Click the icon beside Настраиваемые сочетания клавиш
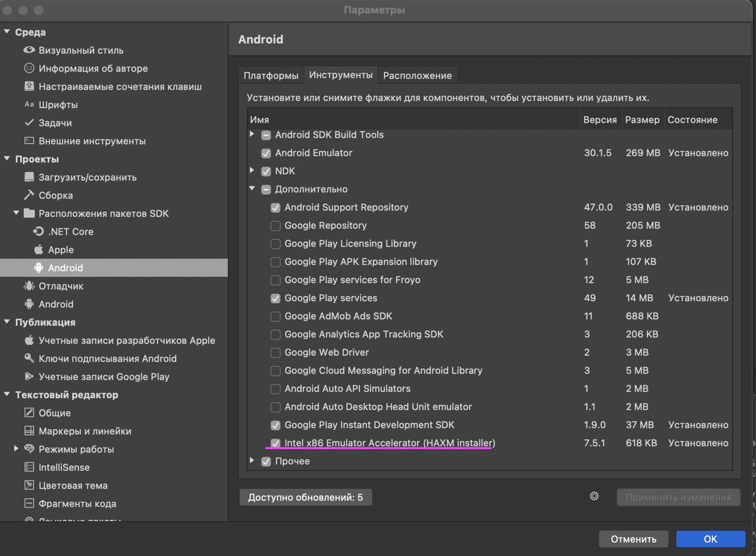Image resolution: width=756 pixels, height=556 pixels. click(29, 86)
